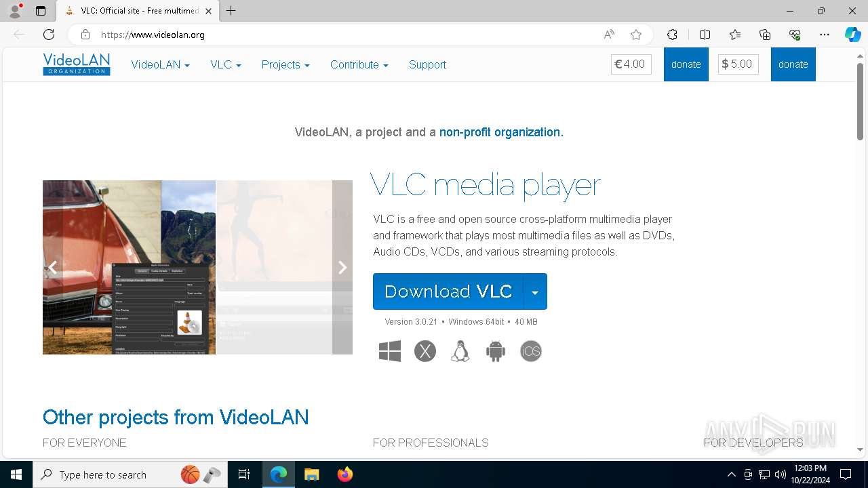Click the Windows platform icon below Download
This screenshot has width=868, height=488.
pyautogui.click(x=390, y=351)
